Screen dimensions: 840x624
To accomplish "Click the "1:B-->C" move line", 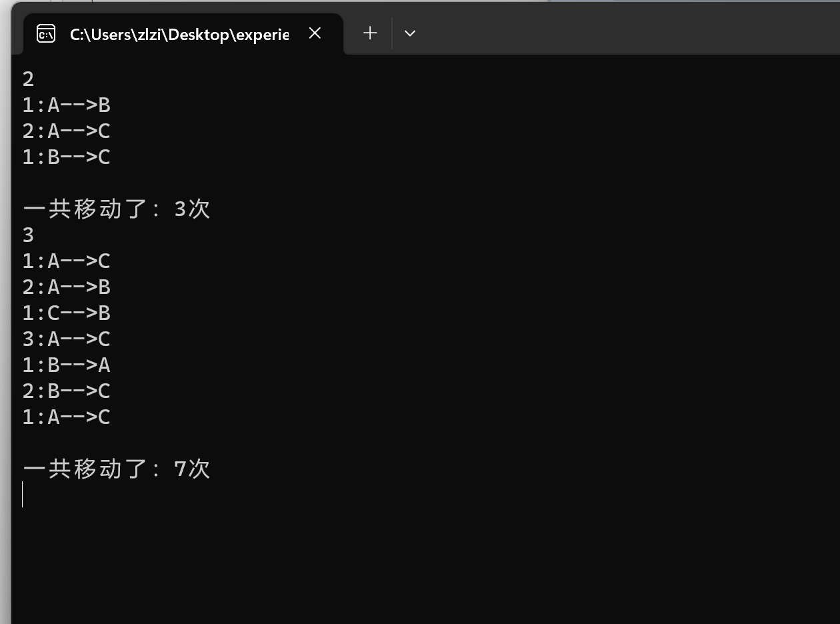I will [66, 157].
